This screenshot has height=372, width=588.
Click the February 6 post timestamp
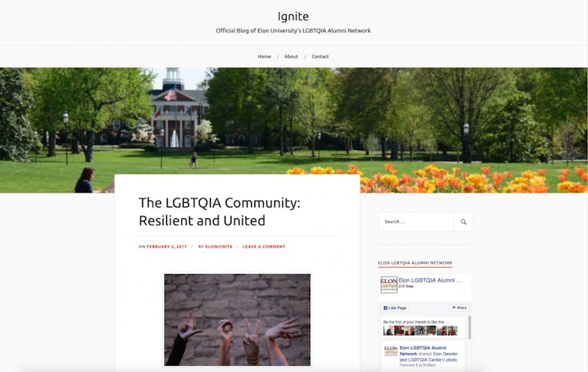417,365
